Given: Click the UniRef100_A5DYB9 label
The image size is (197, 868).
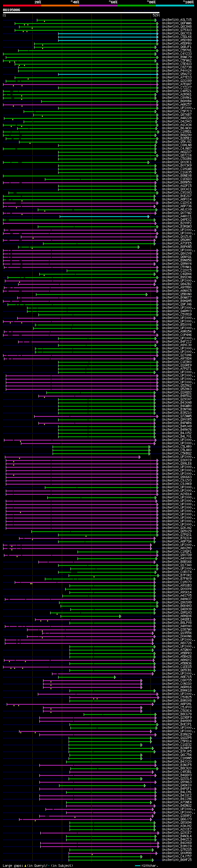Looking at the screenshot, I should [177, 40].
